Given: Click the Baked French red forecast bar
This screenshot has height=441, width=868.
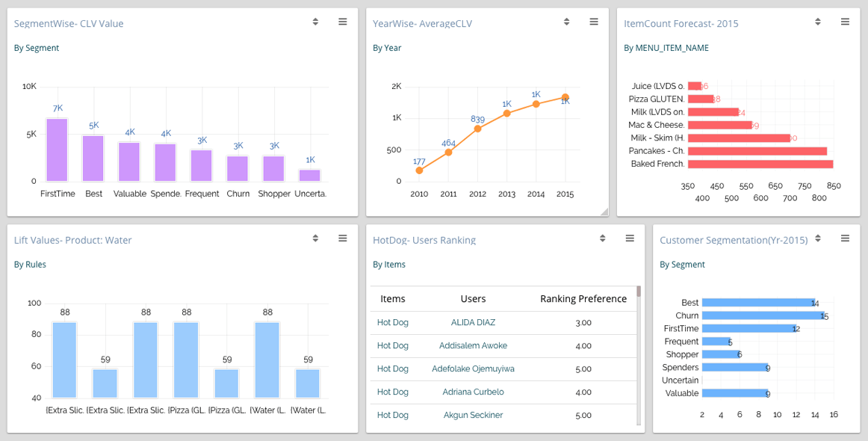Looking at the screenshot, I should (x=760, y=164).
